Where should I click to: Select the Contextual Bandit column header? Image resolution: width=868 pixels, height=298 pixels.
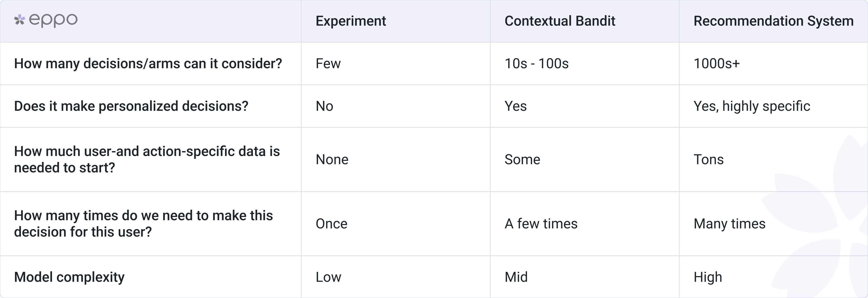point(560,21)
